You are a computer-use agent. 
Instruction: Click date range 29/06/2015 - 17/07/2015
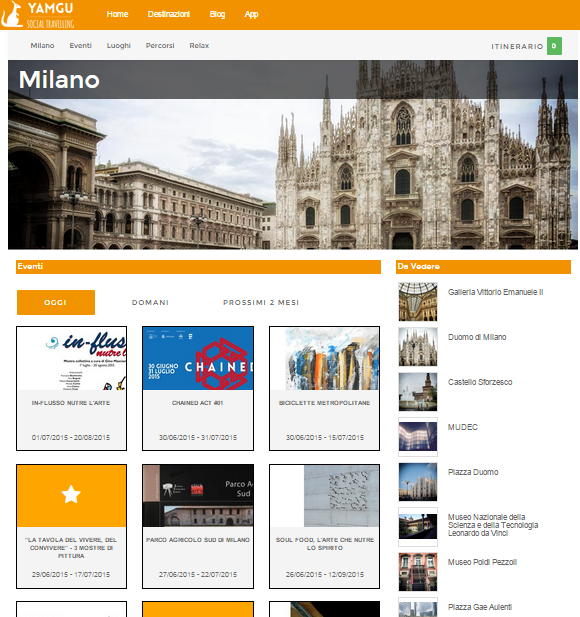pos(71,575)
